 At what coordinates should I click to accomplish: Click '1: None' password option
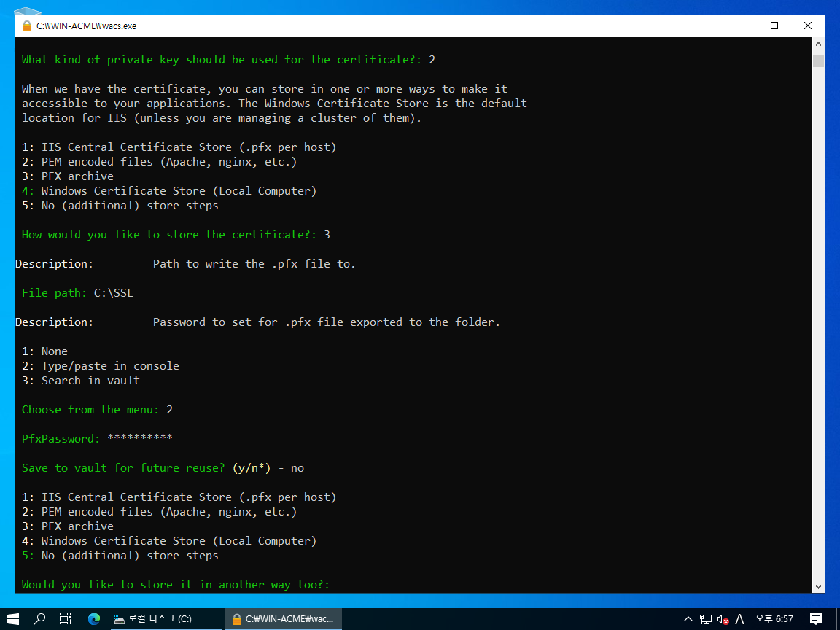(x=45, y=351)
